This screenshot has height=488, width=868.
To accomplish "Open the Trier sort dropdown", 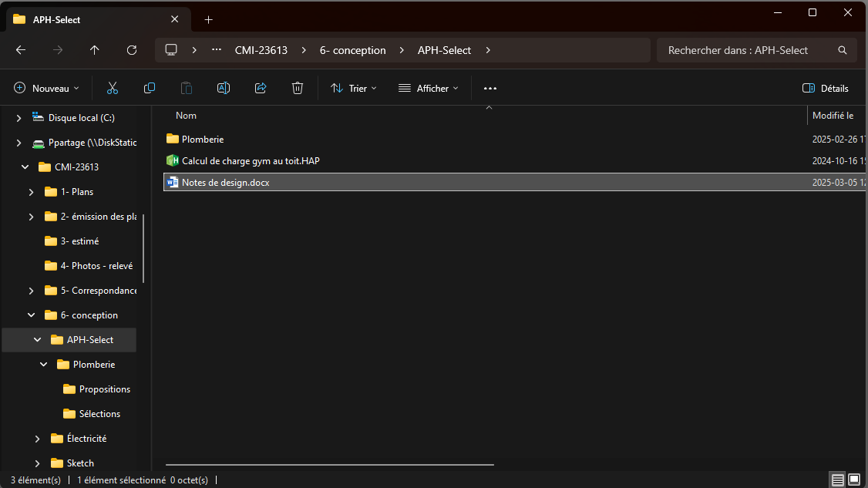I will [354, 89].
